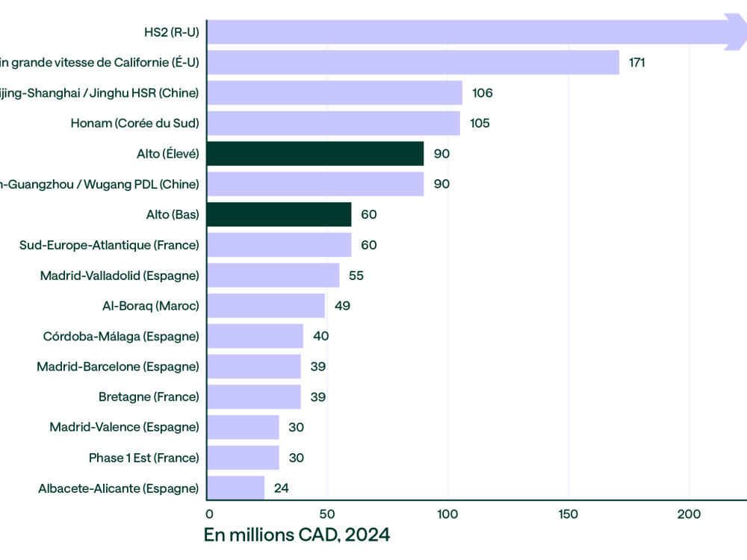Image resolution: width=747 pixels, height=560 pixels.
Task: Select the value 55 for Madrid-Valladolid
Action: 356,276
